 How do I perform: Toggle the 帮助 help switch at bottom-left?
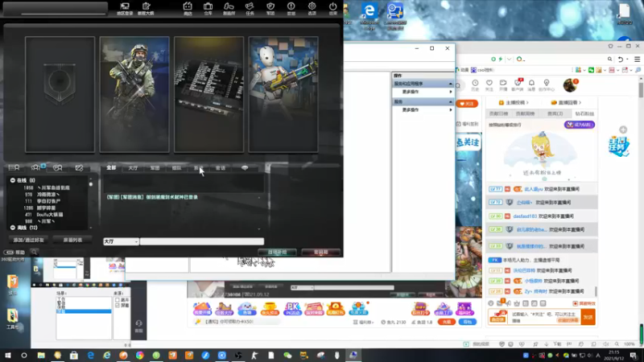click(9, 252)
